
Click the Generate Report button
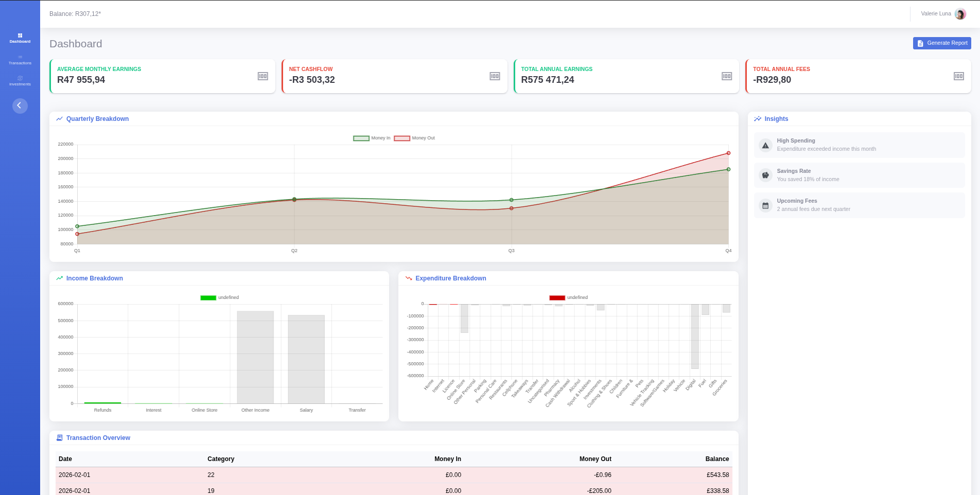coord(942,43)
